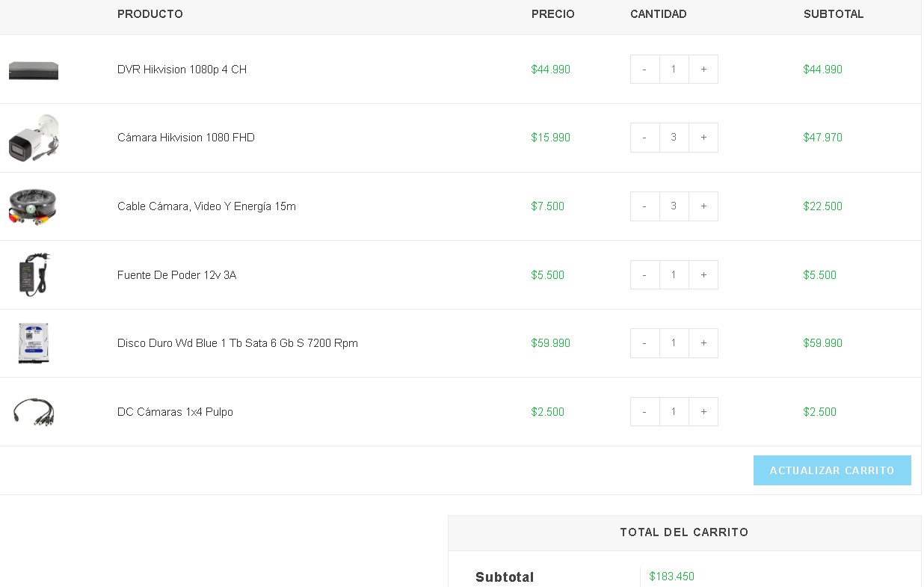This screenshot has width=924, height=587.
Task: Open Cámara Hikvision 1080 FHD product page
Action: coord(186,138)
